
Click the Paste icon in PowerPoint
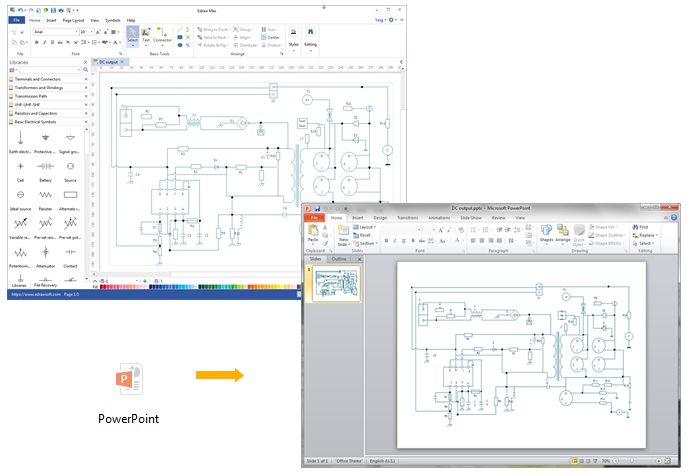313,233
